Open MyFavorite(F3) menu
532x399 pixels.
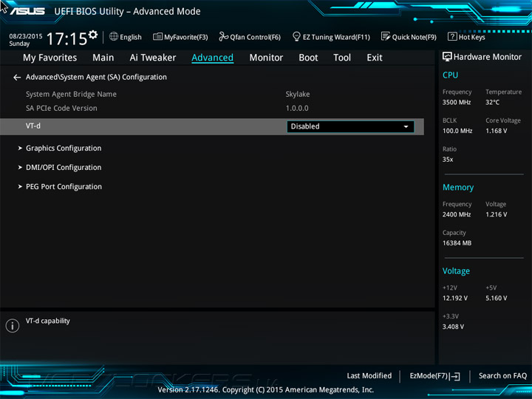click(x=186, y=37)
